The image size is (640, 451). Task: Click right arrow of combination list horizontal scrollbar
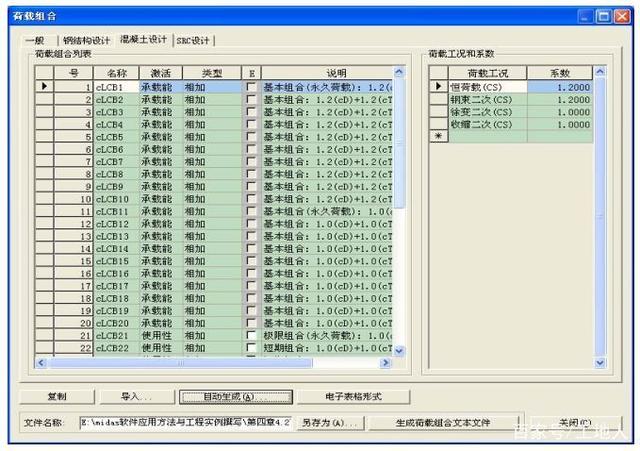point(385,362)
